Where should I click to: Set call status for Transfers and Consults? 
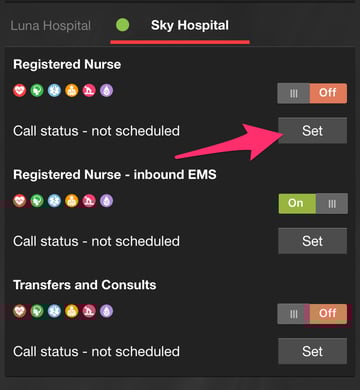312,351
